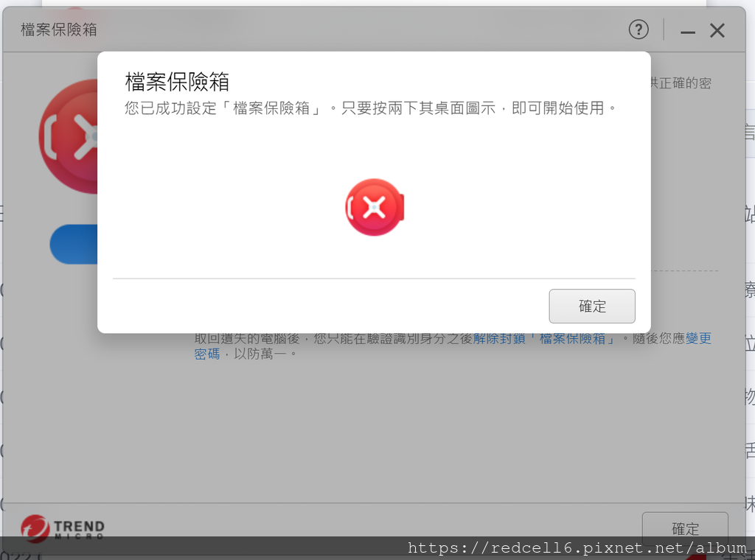This screenshot has width=755, height=560.
Task: Click the 您已成功設定 success message text
Action: 370,108
